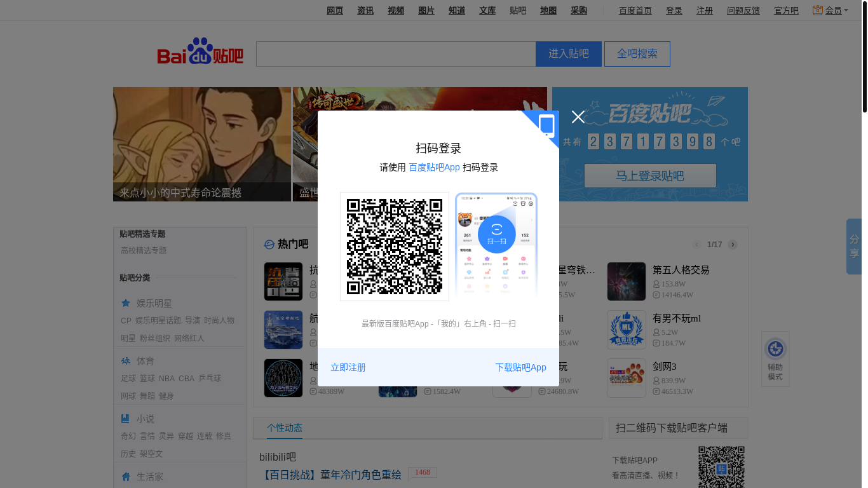Open the 视频 top navigation item

(x=396, y=10)
